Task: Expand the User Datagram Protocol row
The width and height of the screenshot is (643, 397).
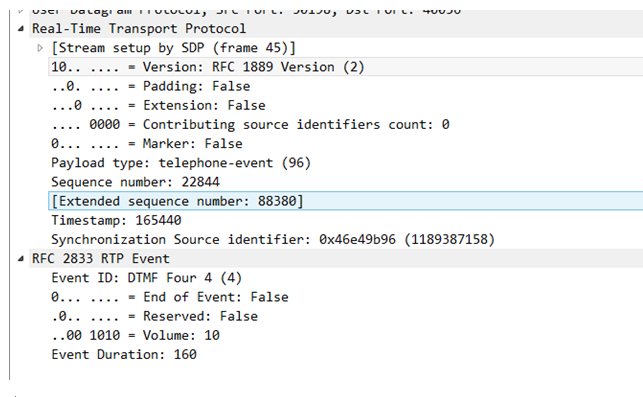Action: point(21,11)
